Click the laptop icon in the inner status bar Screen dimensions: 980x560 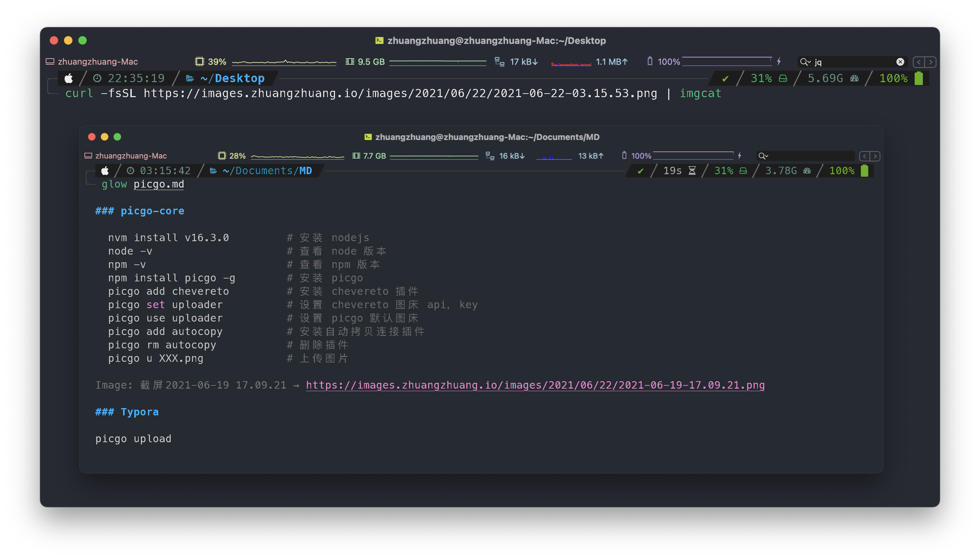tap(88, 156)
